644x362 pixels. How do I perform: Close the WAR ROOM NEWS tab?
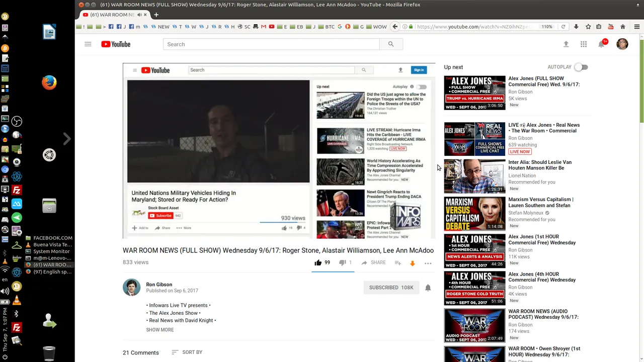[x=145, y=15]
